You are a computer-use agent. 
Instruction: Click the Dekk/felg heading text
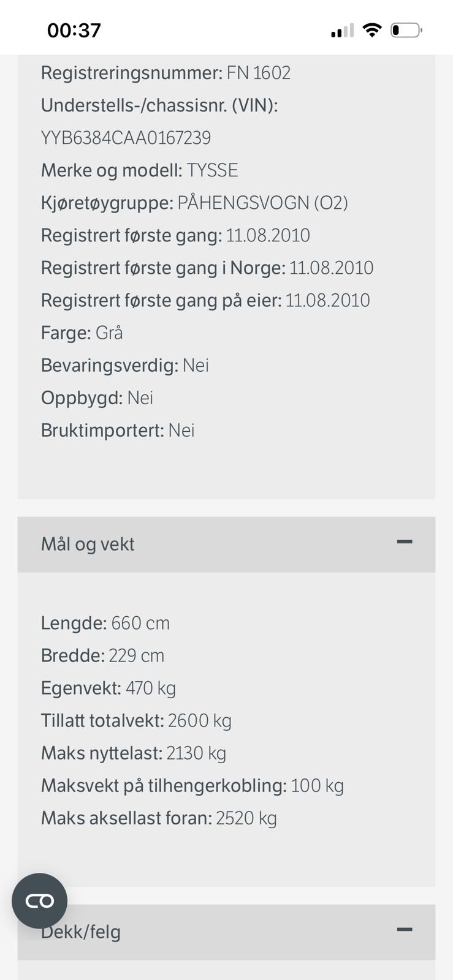click(x=81, y=932)
